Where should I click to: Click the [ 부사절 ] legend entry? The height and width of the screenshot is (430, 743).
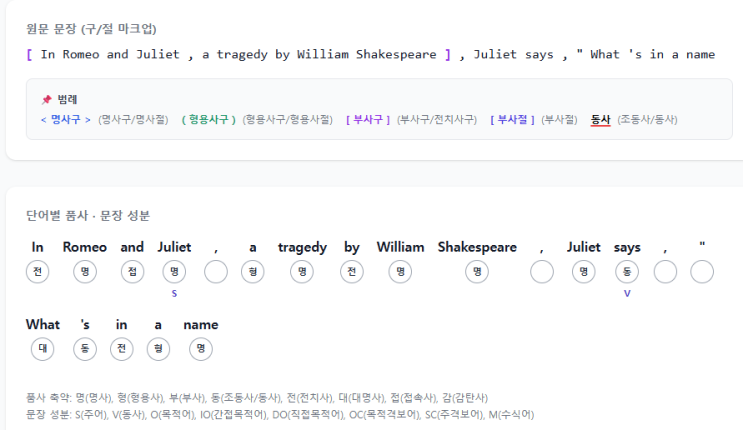pos(513,120)
